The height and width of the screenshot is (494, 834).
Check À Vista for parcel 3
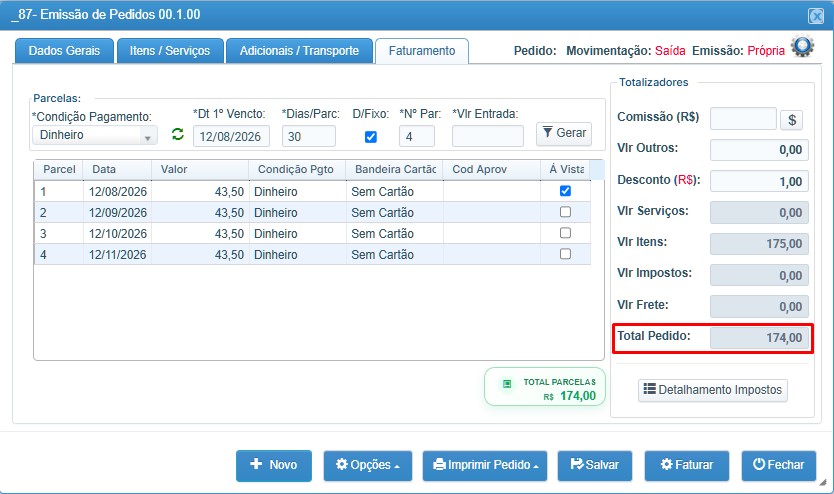pyautogui.click(x=565, y=233)
